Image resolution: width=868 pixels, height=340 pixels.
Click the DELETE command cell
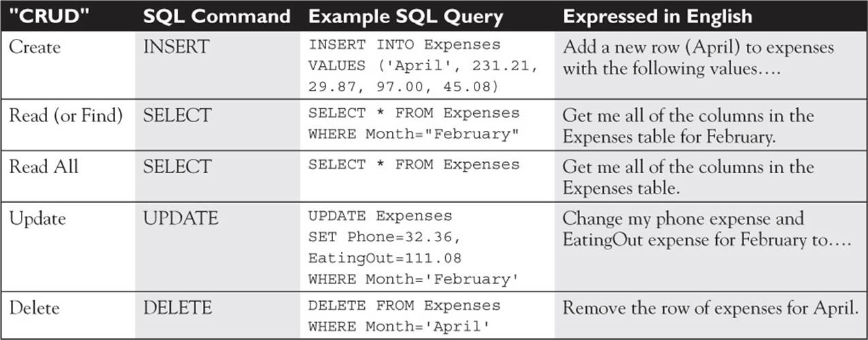tap(178, 307)
